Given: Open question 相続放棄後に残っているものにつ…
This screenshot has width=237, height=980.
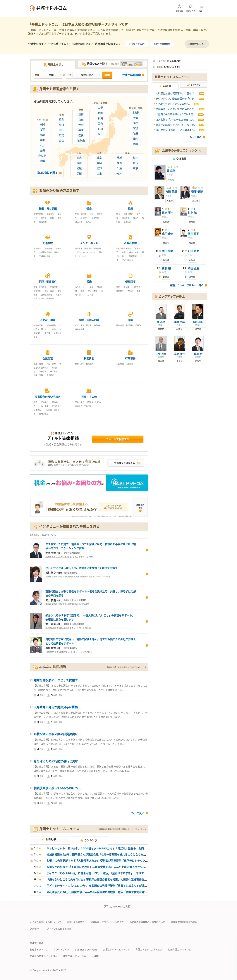Looking at the screenshot, I should coord(57,788).
